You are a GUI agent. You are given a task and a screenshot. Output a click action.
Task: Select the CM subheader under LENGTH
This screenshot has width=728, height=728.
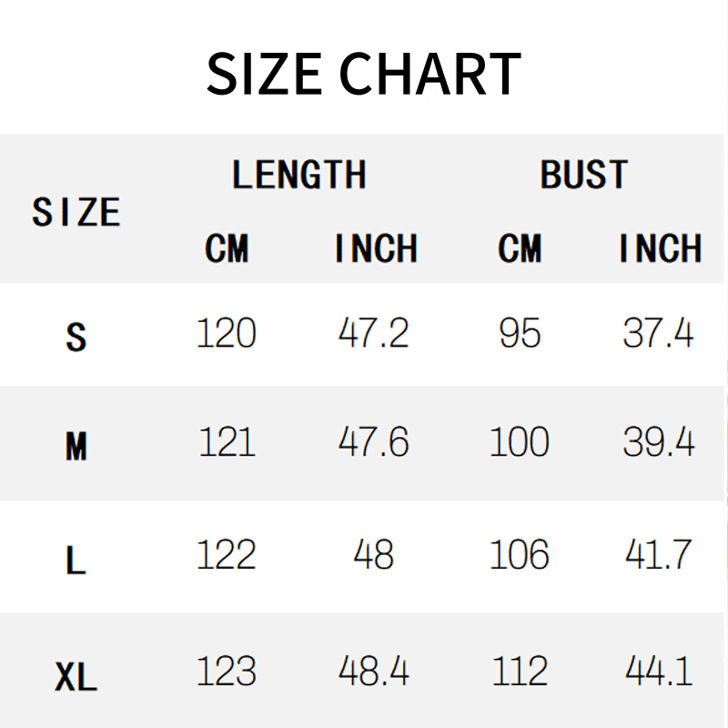tap(227, 248)
